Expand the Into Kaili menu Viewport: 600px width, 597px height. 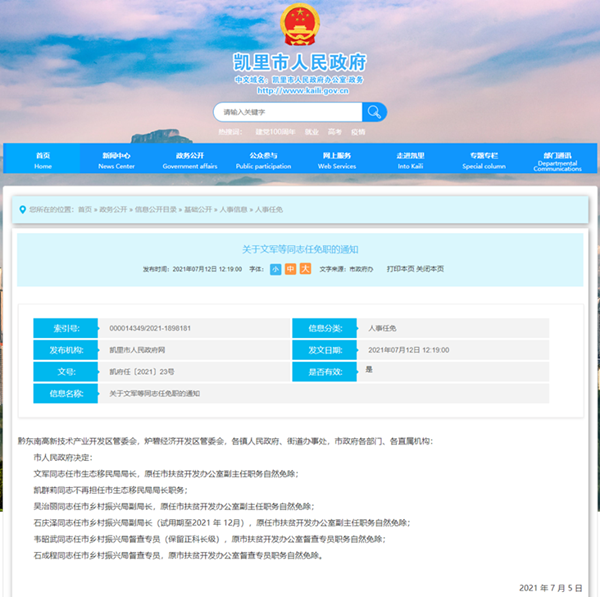tap(410, 160)
